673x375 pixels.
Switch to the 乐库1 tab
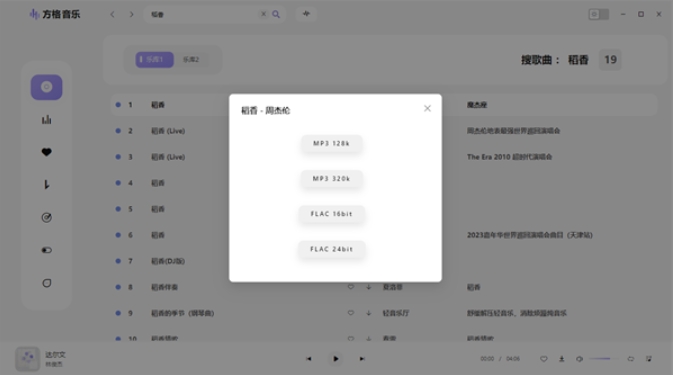(155, 60)
